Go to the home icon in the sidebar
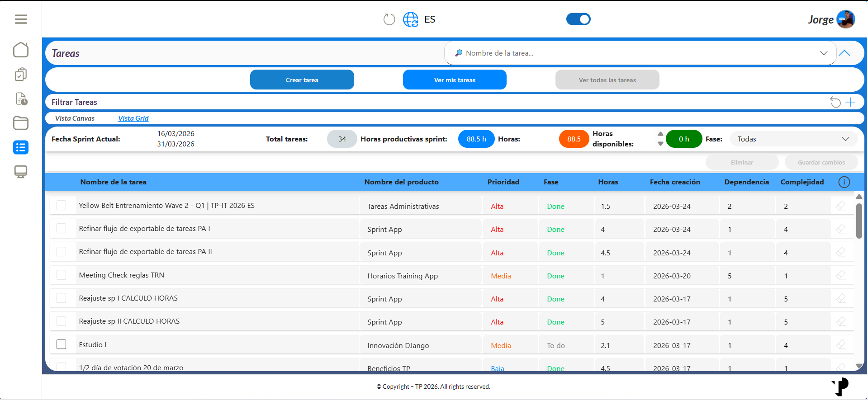868x400 pixels. tap(21, 50)
